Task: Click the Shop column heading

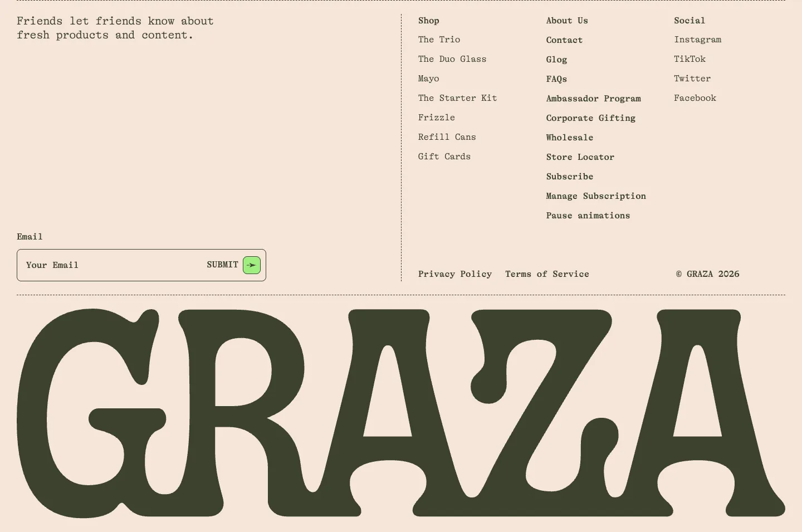Action: tap(428, 21)
